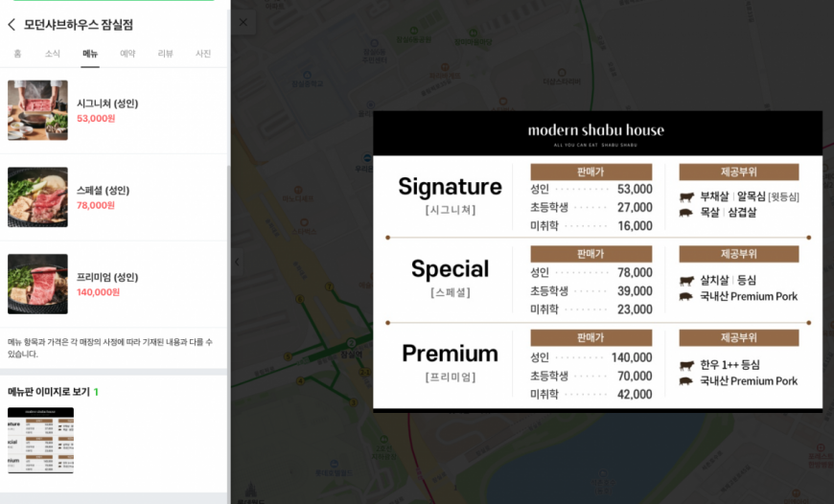Switch to the 소식 tab
This screenshot has width=834, height=504.
[x=52, y=53]
